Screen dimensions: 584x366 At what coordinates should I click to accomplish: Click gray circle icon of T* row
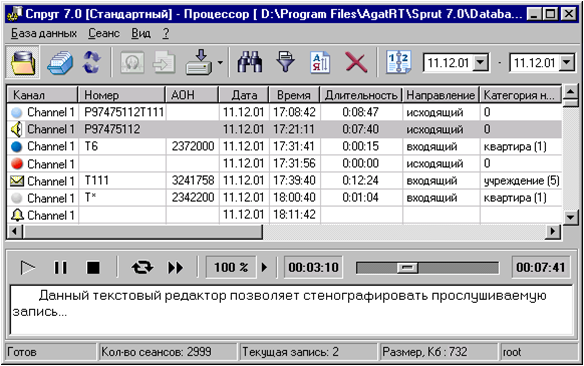(17, 198)
